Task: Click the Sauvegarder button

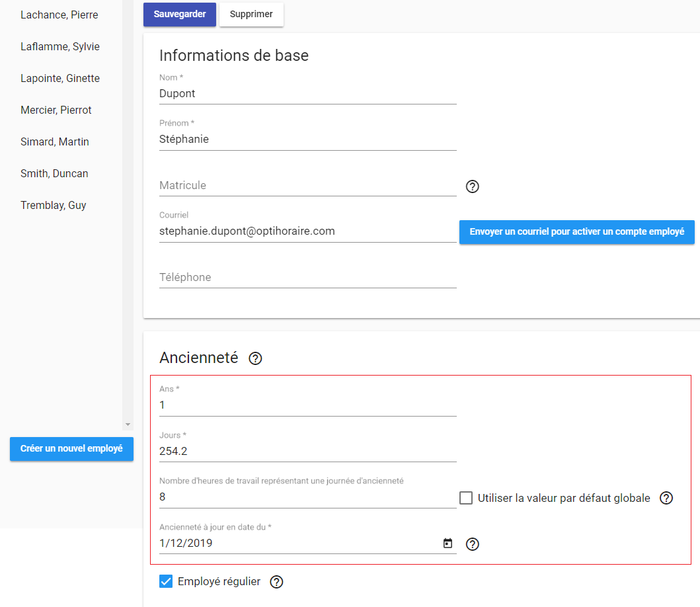Action: tap(180, 15)
